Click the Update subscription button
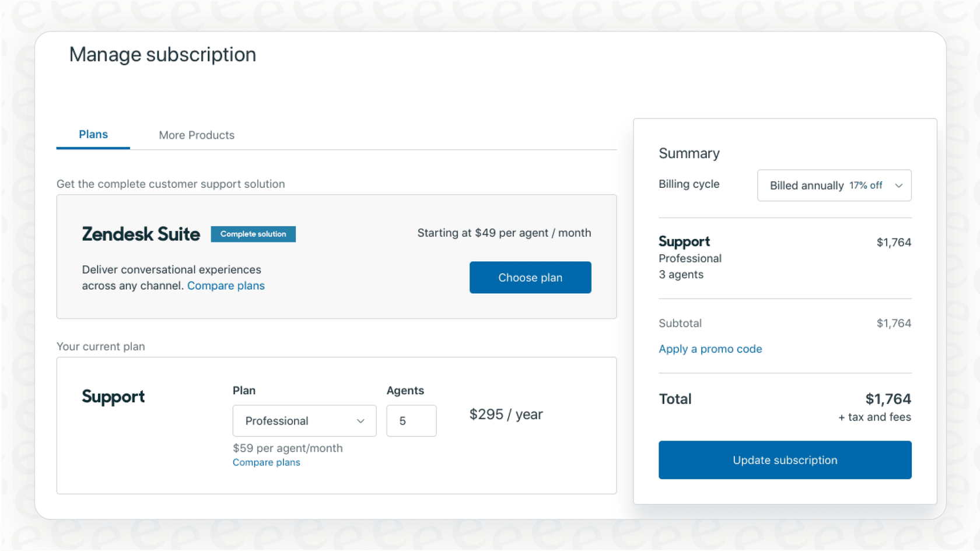 coord(785,460)
